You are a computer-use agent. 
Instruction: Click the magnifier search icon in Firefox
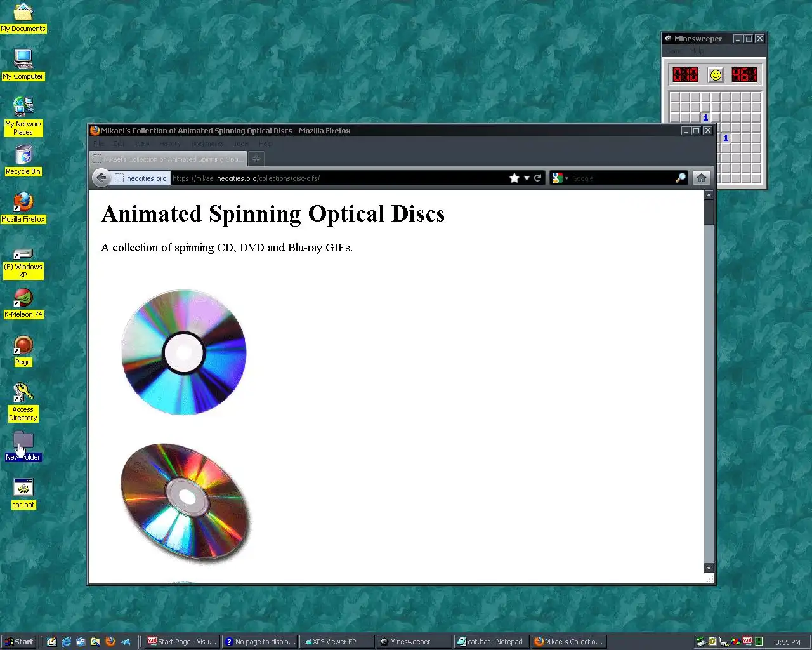point(680,178)
